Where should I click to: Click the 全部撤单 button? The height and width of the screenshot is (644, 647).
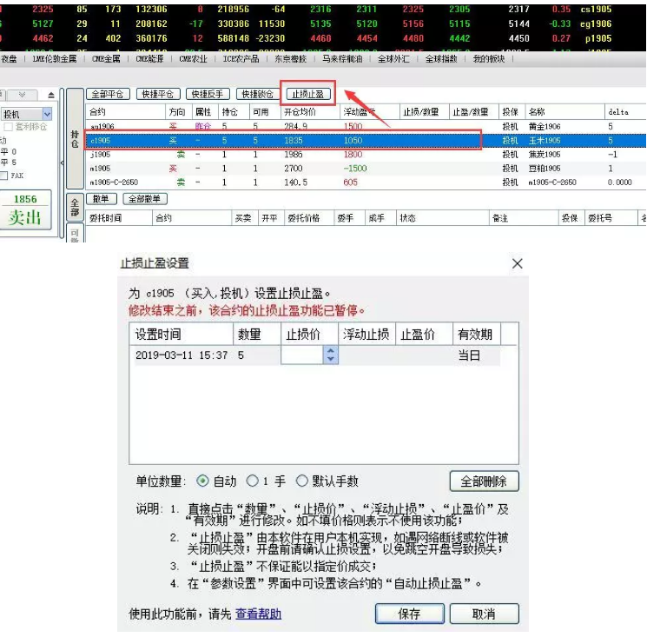tap(144, 199)
